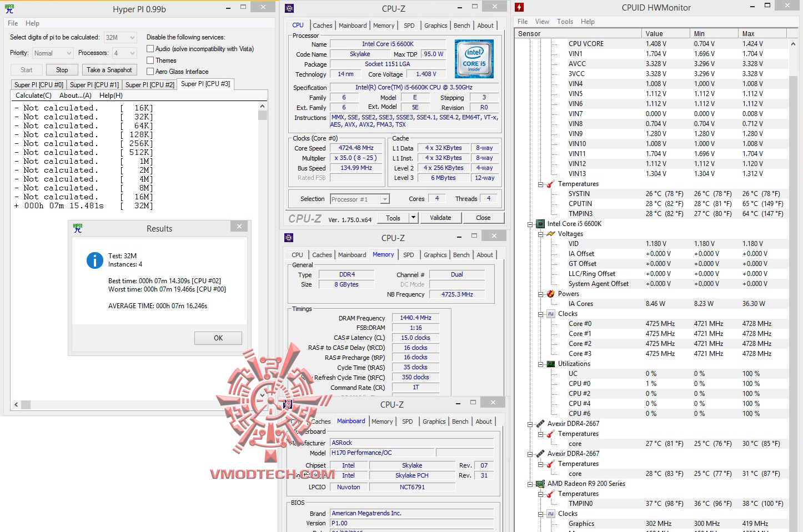Click the CPU-Z icon in the top CPU-Z title bar

(289, 8)
